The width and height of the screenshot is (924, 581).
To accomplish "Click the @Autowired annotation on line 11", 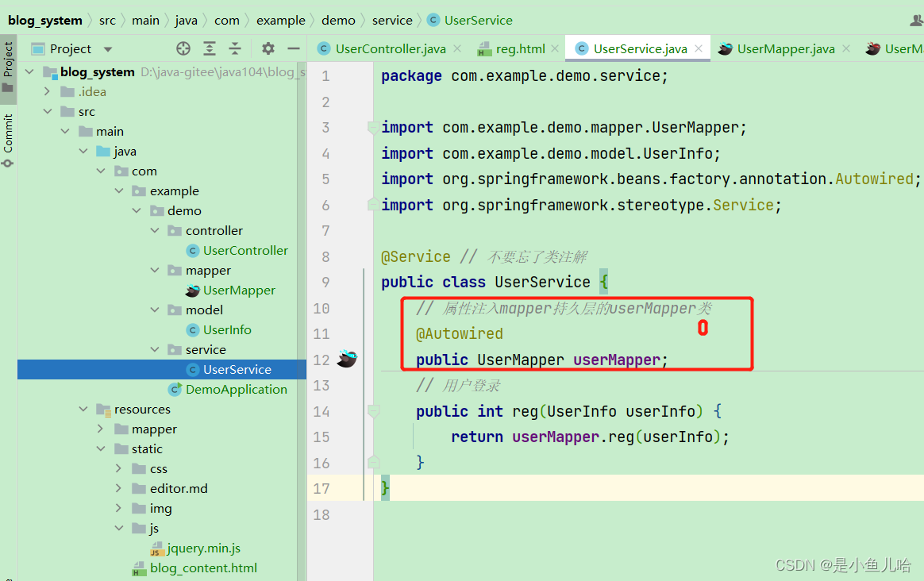I will click(459, 334).
